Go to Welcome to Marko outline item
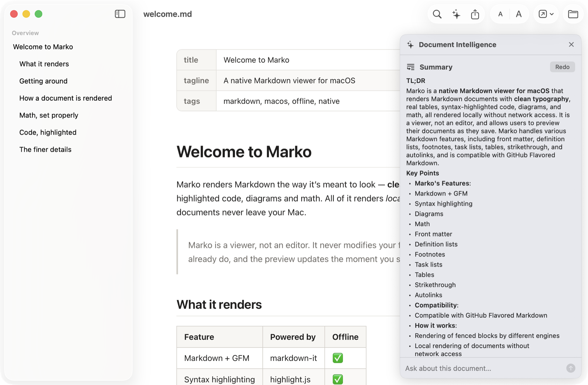Image resolution: width=588 pixels, height=385 pixels. 43,47
